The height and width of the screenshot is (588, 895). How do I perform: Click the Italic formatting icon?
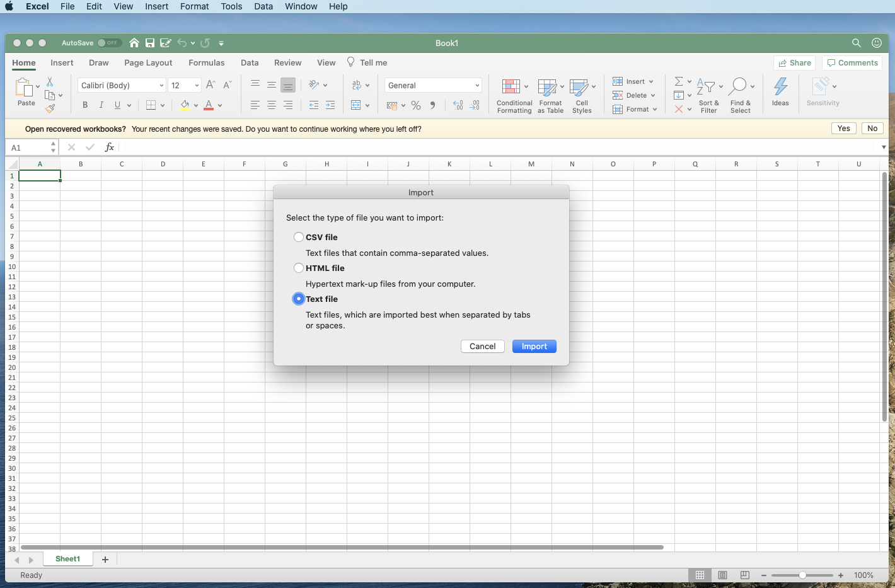click(x=101, y=105)
